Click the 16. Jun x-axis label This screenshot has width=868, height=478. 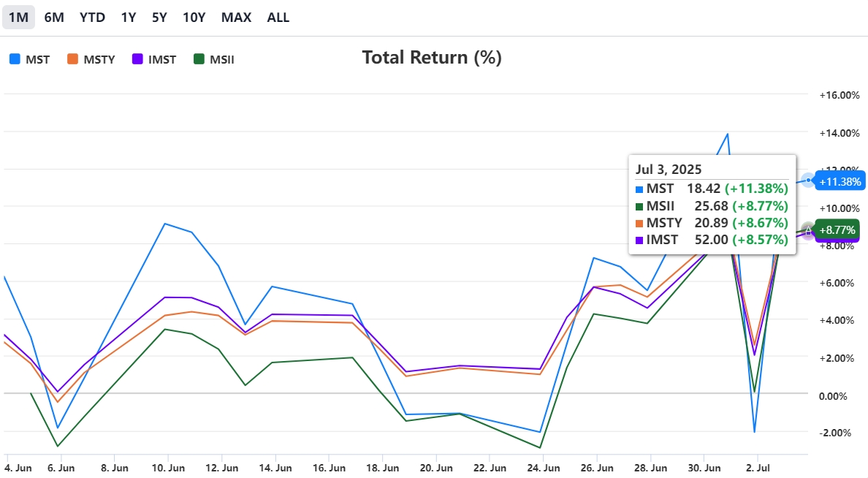[330, 468]
